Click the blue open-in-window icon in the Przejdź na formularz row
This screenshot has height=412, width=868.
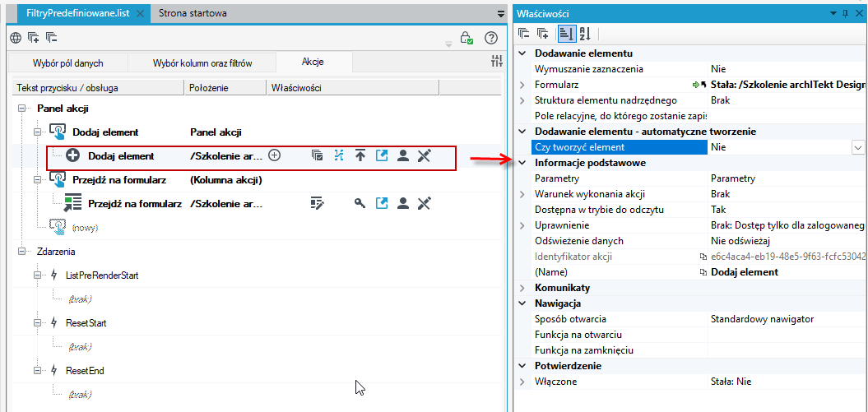click(382, 203)
